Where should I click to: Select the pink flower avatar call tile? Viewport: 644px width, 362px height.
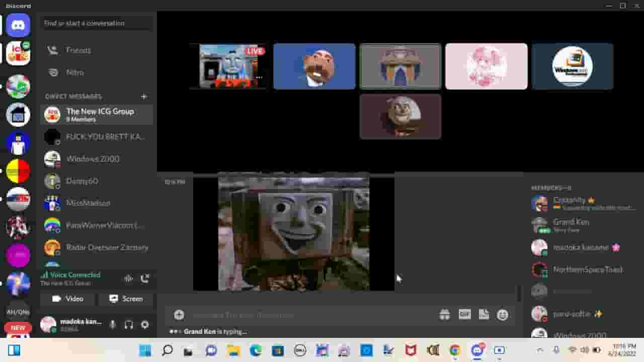[487, 66]
